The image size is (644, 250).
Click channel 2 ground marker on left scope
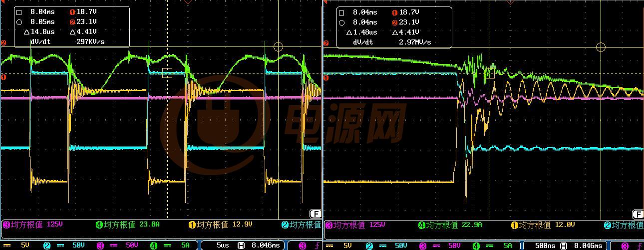click(3, 43)
